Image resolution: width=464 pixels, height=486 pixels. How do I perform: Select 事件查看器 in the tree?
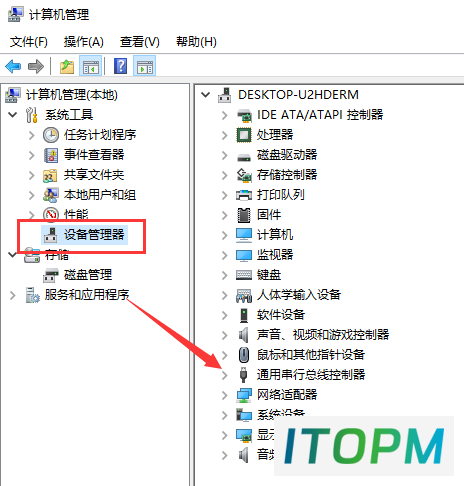pyautogui.click(x=94, y=155)
